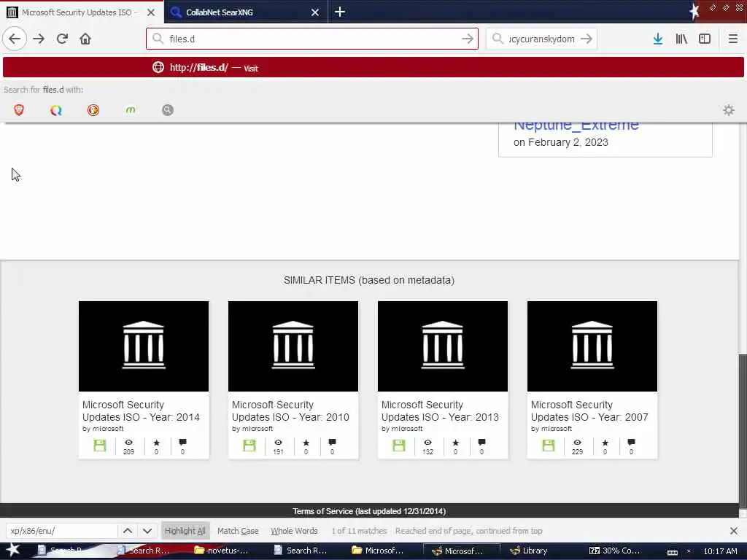Open Terms of Service link
Image resolution: width=747 pixels, height=560 pixels.
pos(369,511)
